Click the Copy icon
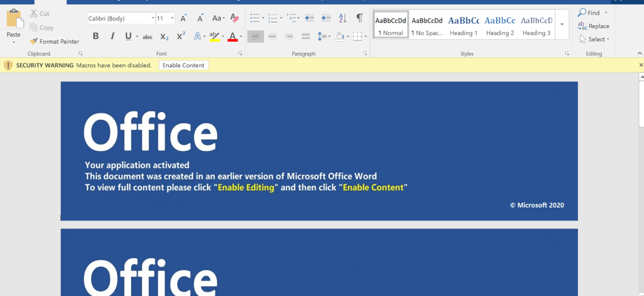 (x=34, y=28)
